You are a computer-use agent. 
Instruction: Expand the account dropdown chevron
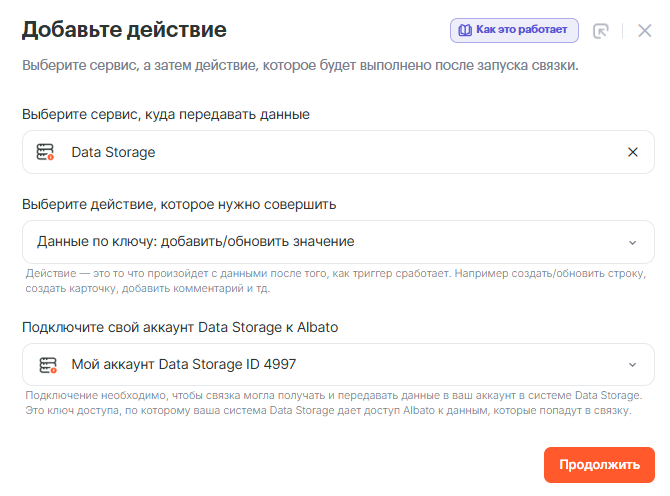(632, 365)
